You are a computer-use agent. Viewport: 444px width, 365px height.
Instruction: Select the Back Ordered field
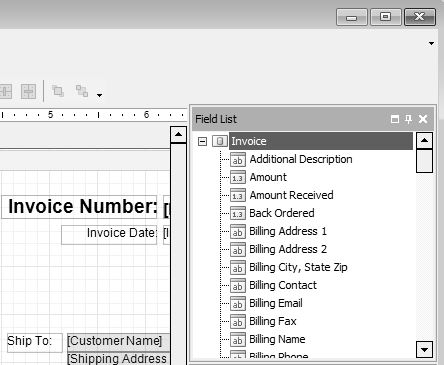(282, 213)
